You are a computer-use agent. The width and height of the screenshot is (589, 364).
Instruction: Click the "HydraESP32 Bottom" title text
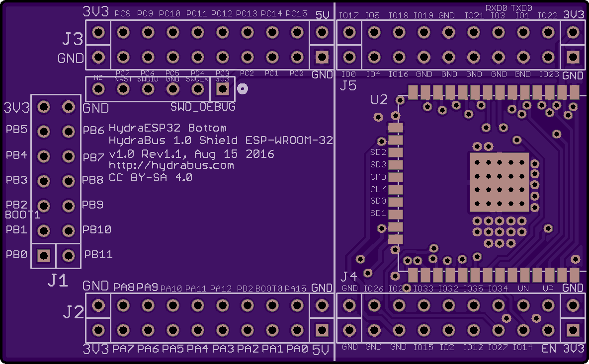(168, 128)
